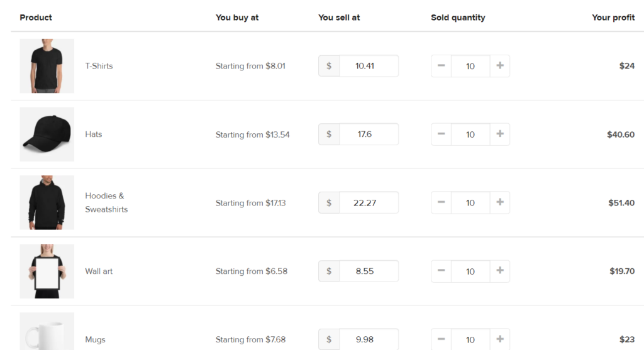This screenshot has width=644, height=350.
Task: Edit Hats sell price field 17.6
Action: coord(369,134)
